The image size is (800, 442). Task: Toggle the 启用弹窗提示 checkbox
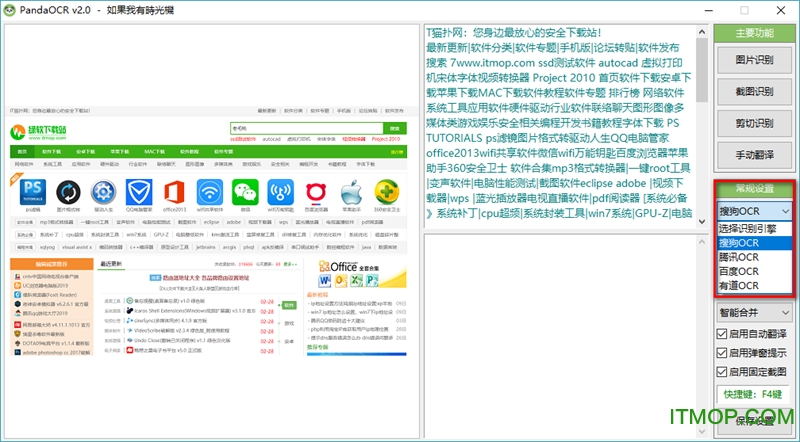pos(721,353)
